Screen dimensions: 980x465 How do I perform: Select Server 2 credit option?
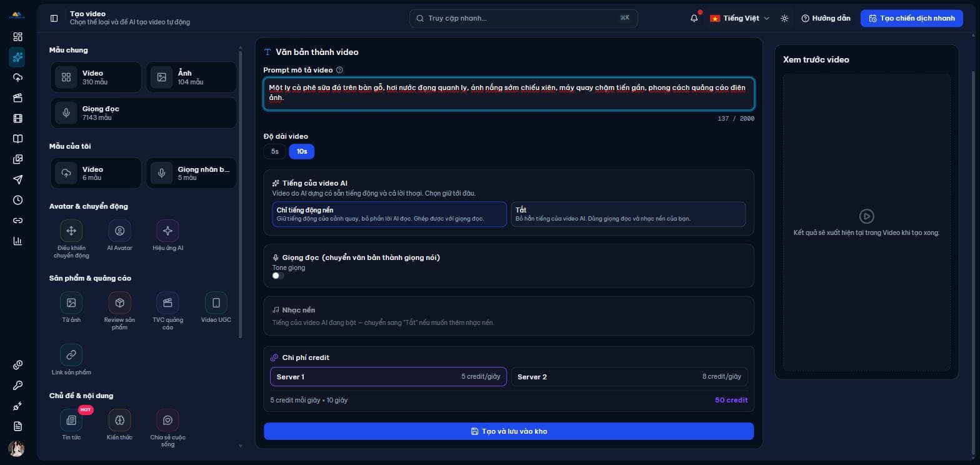pos(629,377)
